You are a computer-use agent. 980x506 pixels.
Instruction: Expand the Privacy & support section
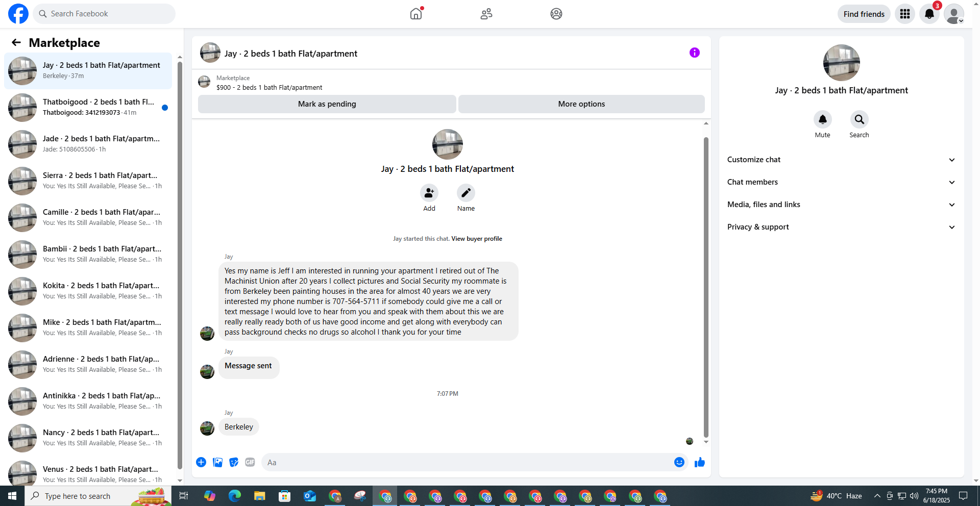coord(841,227)
